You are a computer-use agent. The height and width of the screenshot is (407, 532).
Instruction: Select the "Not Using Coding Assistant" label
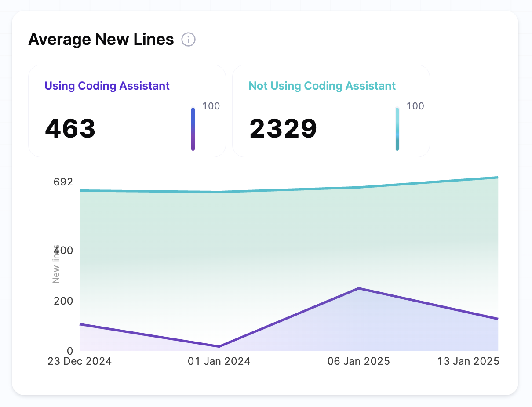coord(322,86)
